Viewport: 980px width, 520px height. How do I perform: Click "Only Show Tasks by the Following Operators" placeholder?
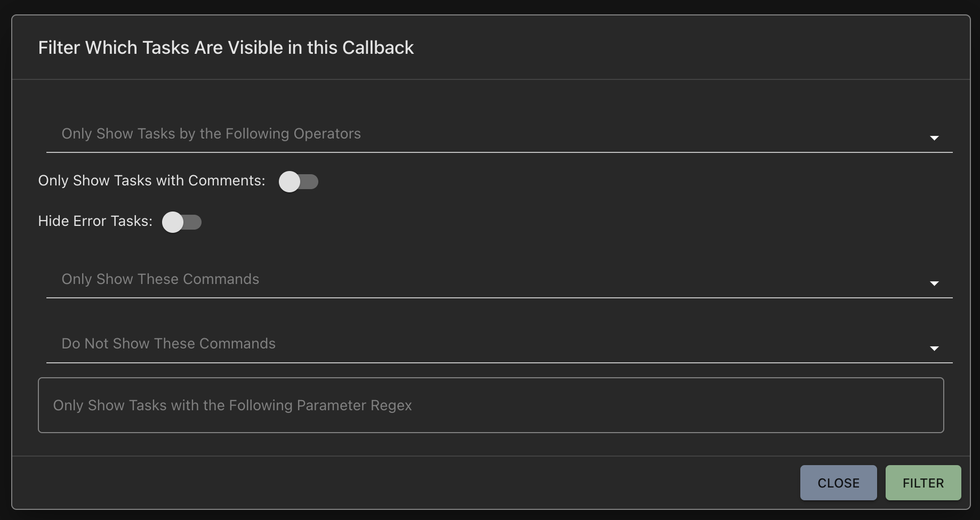[x=211, y=134]
